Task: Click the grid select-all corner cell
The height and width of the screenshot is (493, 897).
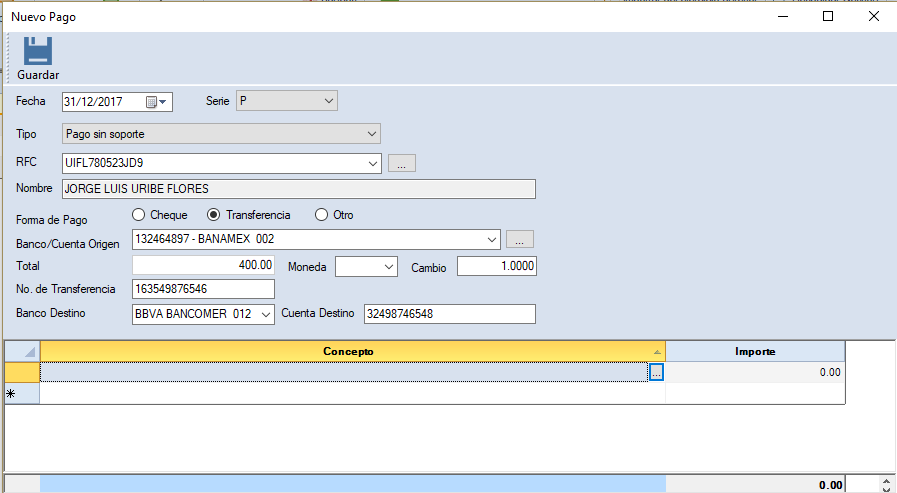Action: [x=22, y=351]
